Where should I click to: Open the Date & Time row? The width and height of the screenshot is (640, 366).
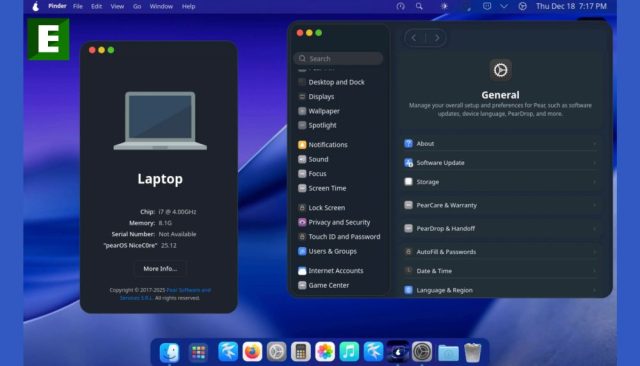tap(500, 271)
